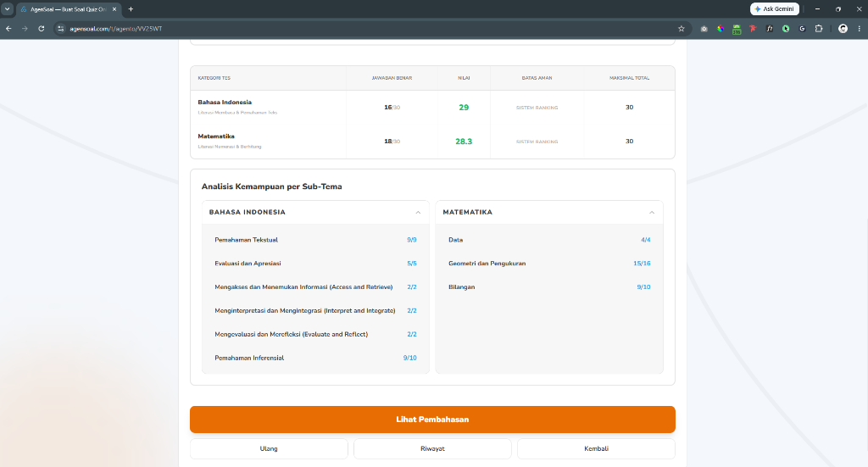The height and width of the screenshot is (467, 868).
Task: Open the camera screenshot extension
Action: pyautogui.click(x=704, y=29)
